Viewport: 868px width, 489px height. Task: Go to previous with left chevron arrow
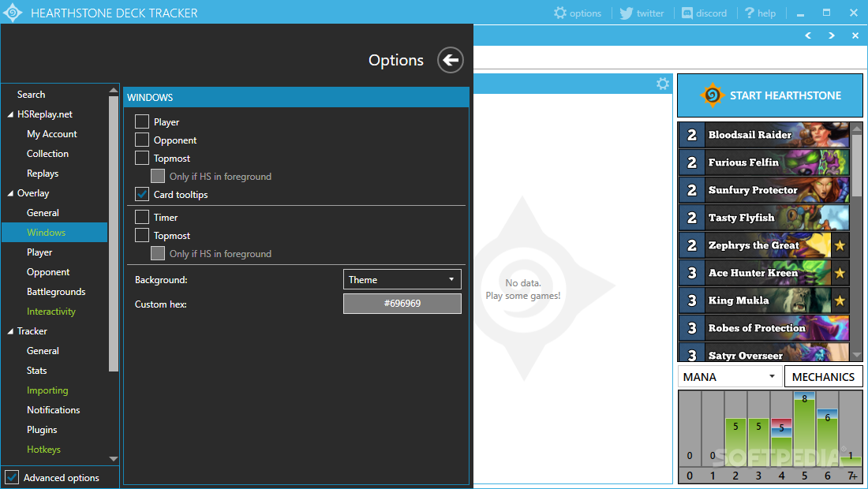tap(808, 35)
